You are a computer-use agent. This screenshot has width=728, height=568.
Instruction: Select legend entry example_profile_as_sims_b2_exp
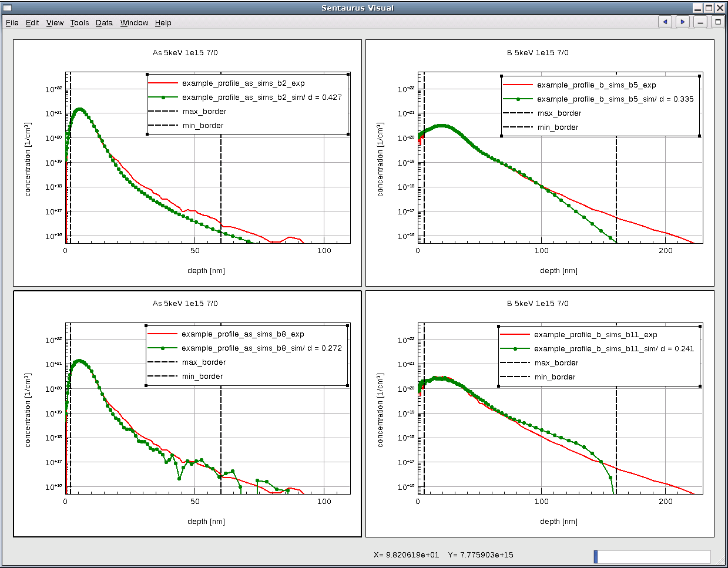[x=243, y=83]
